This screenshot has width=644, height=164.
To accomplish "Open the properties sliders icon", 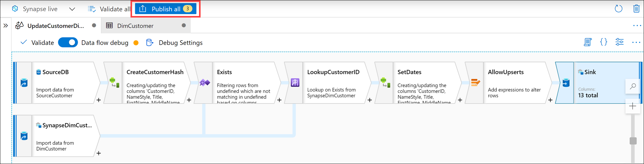I will tap(619, 42).
